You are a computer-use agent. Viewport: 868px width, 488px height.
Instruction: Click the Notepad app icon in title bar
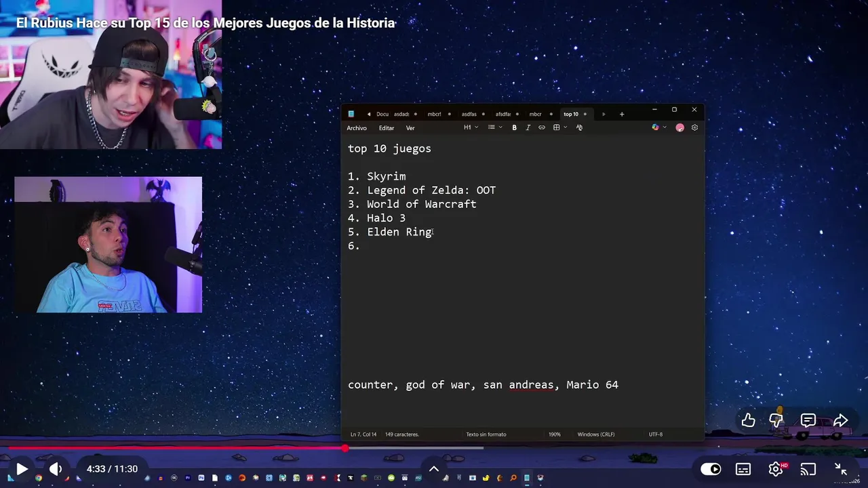[351, 114]
